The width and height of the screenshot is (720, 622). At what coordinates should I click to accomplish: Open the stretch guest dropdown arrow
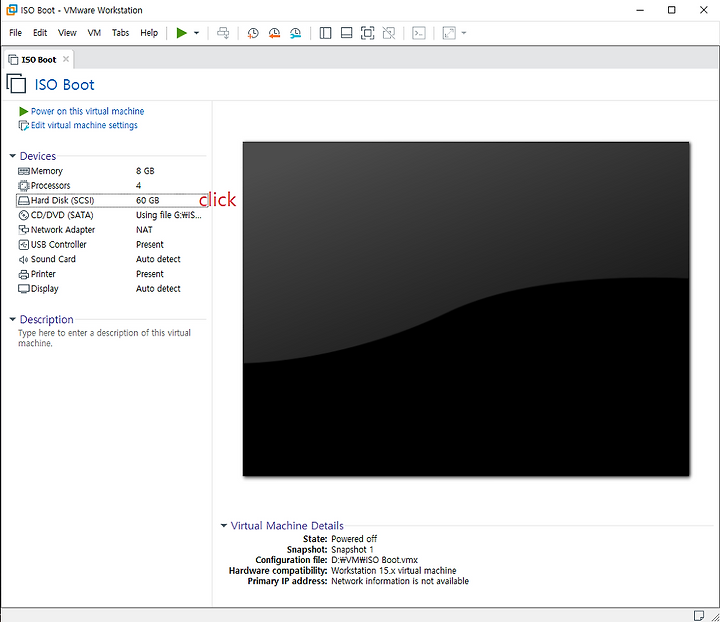click(464, 33)
